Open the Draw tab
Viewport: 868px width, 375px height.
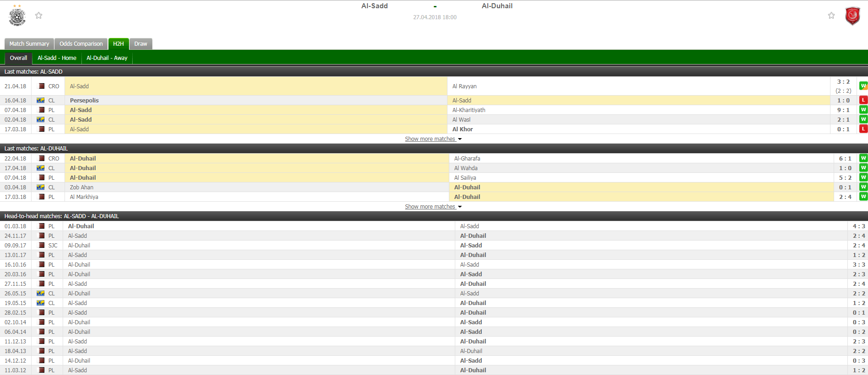click(x=140, y=44)
